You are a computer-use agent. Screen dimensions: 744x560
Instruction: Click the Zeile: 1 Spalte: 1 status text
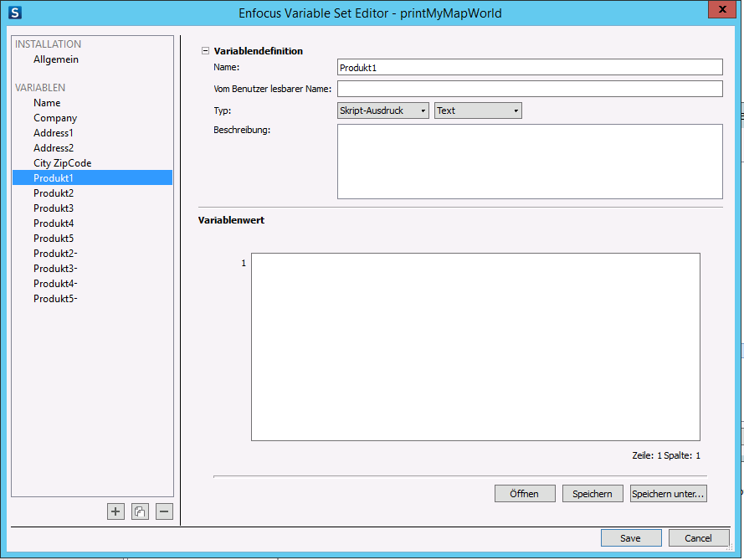(x=666, y=455)
